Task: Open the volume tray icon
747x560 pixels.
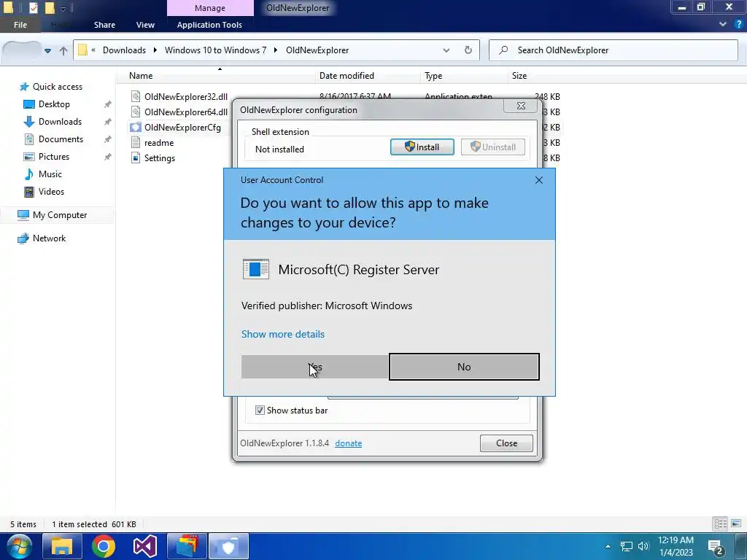Action: pyautogui.click(x=643, y=546)
